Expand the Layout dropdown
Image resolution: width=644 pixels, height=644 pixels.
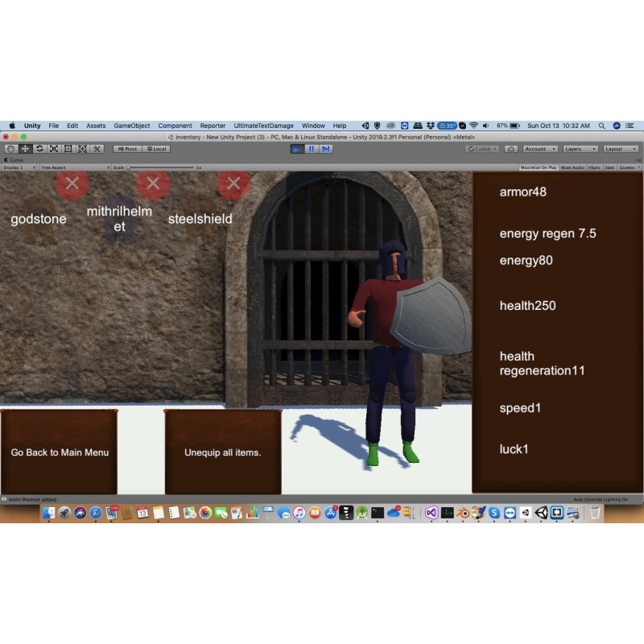pyautogui.click(x=620, y=149)
